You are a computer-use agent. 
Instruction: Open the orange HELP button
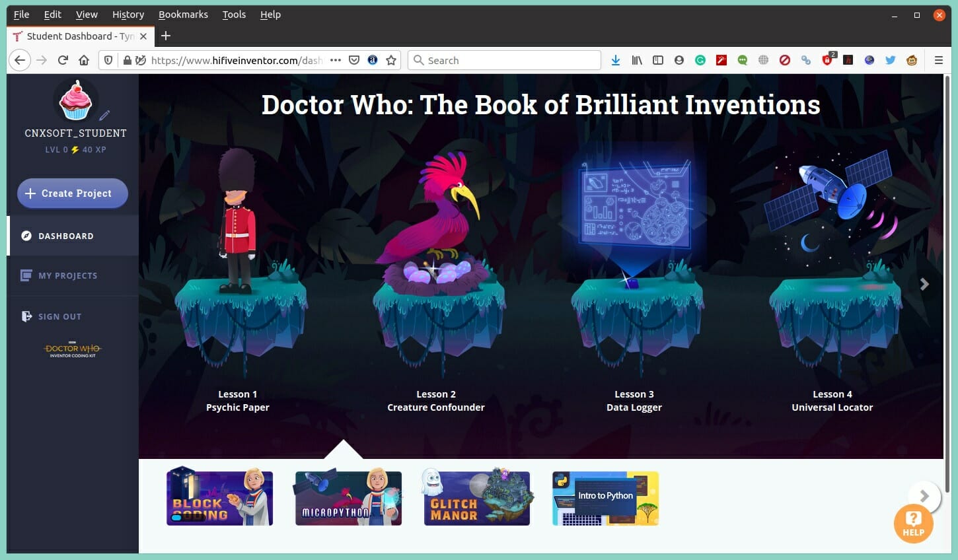[914, 524]
